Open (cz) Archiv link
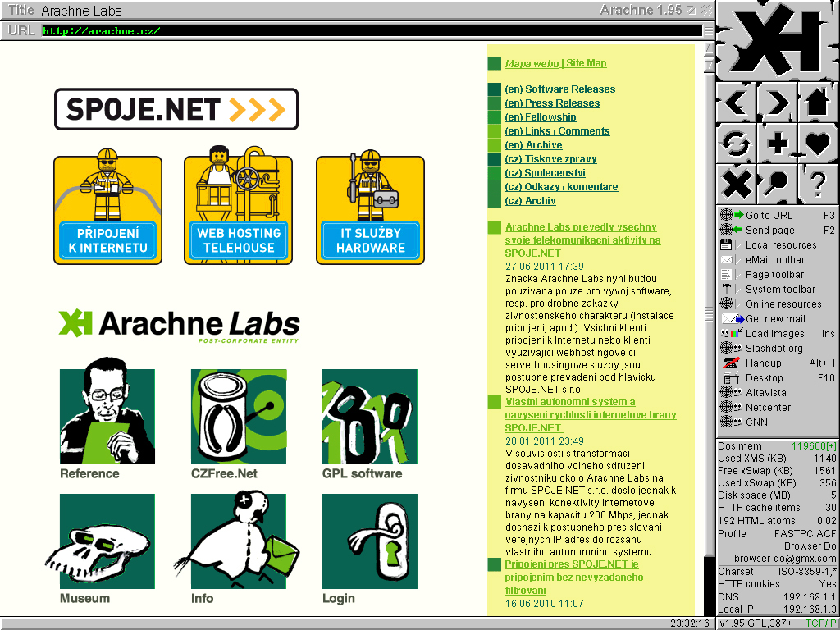Image resolution: width=840 pixels, height=630 pixels. (531, 201)
